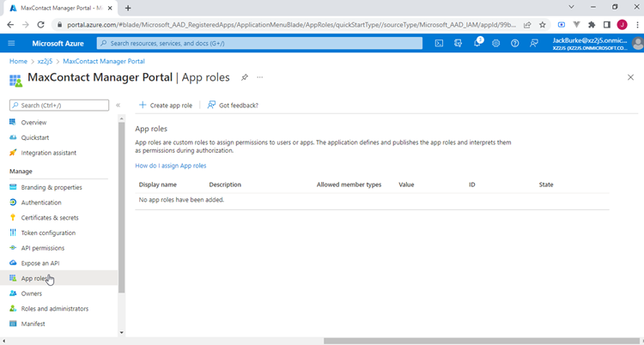Click the Certificates & secrets key icon
The width and height of the screenshot is (644, 345).
click(13, 218)
